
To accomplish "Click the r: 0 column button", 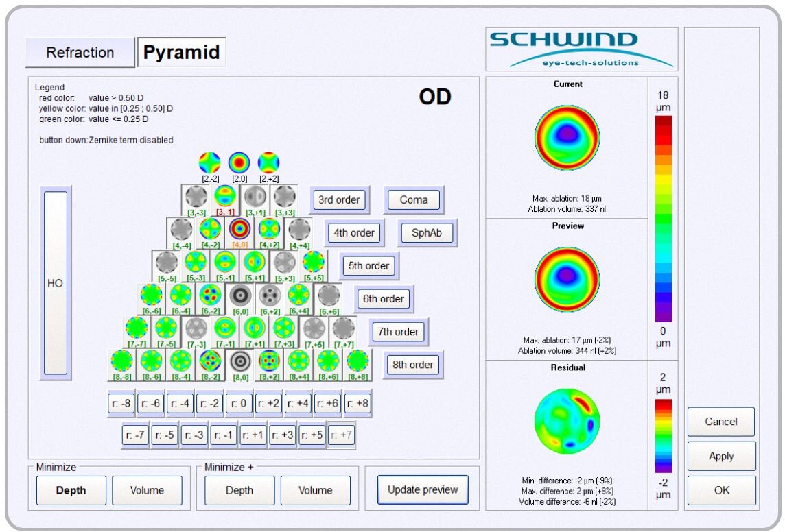I will pos(239,404).
